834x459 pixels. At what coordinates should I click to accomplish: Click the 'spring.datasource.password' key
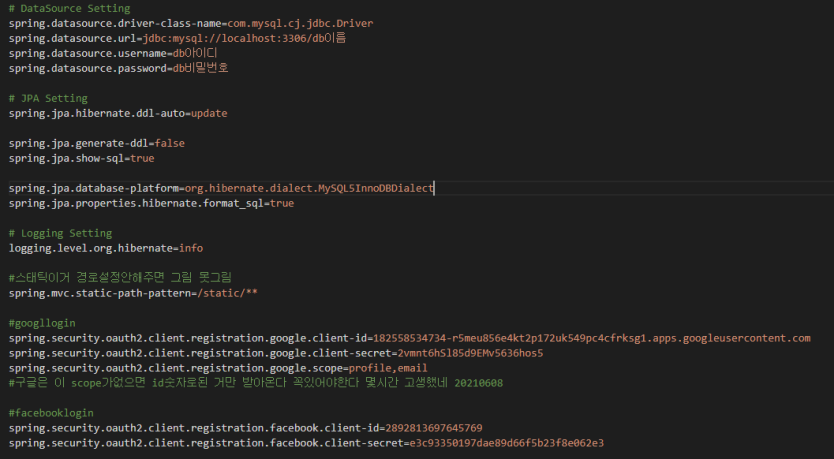coord(88,68)
